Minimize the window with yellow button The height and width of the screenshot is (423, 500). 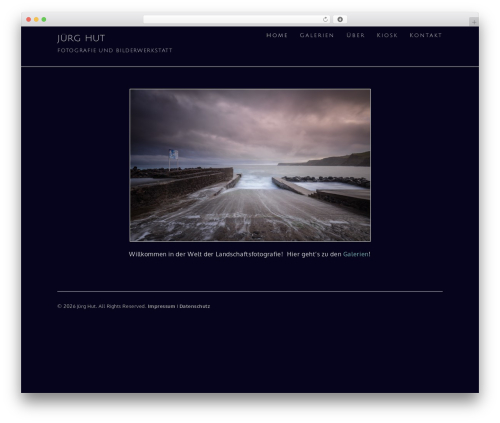[x=36, y=20]
